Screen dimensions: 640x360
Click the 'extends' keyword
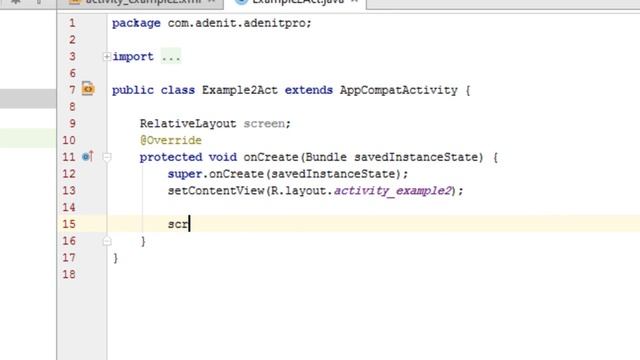click(309, 90)
